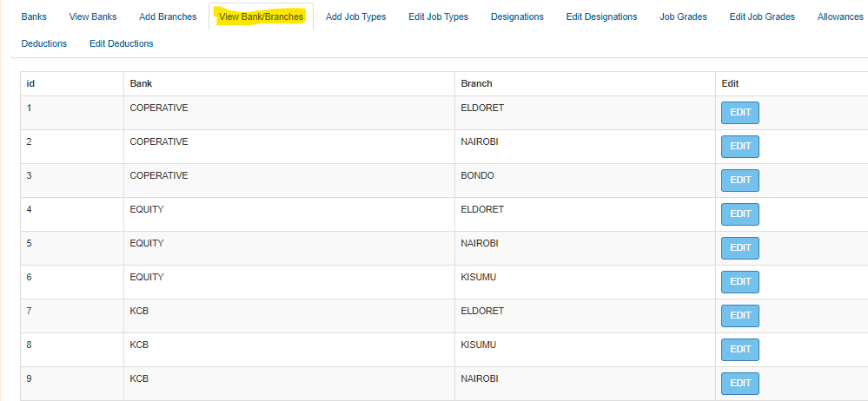Open the Edit Job Grades tab
Image resolution: width=868 pixels, height=401 pixels.
[762, 16]
